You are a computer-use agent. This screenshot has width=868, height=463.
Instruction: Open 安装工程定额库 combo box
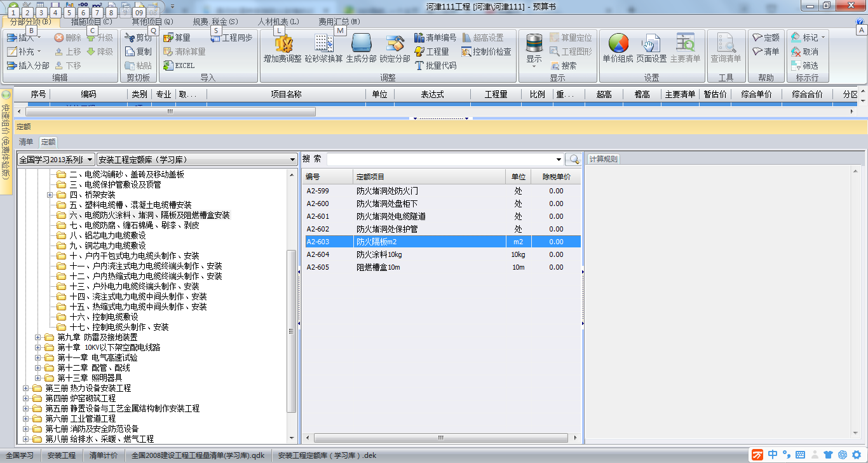coord(198,159)
